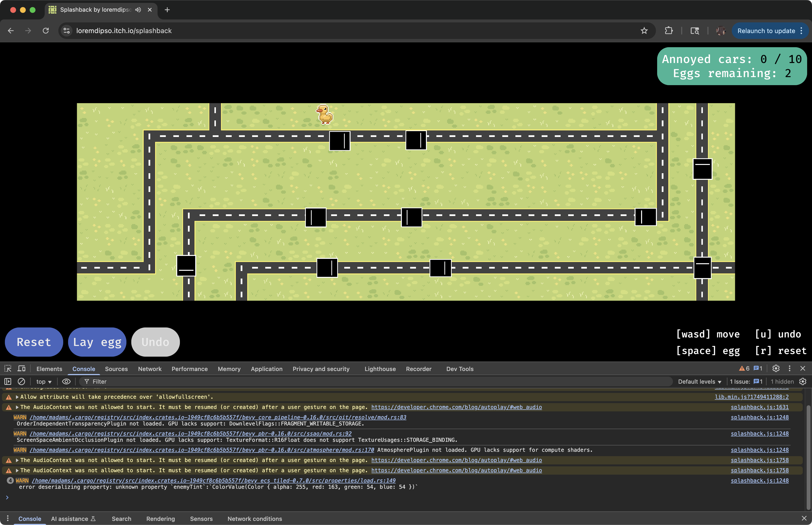Image resolution: width=812 pixels, height=525 pixels.
Task: Click the inspect element picker icon
Action: point(8,369)
